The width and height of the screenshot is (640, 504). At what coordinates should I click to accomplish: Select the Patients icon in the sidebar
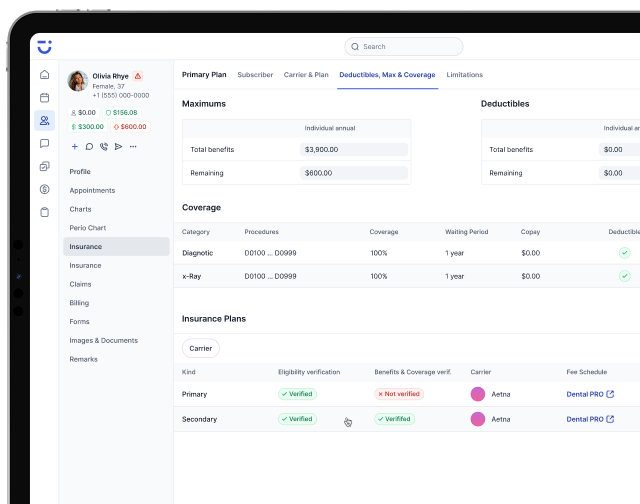click(44, 120)
